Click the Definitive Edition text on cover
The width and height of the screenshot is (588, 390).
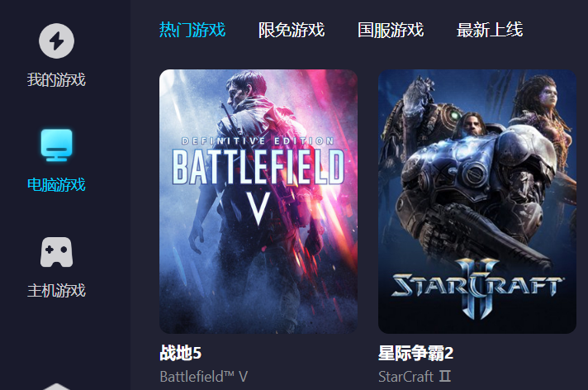pyautogui.click(x=258, y=141)
